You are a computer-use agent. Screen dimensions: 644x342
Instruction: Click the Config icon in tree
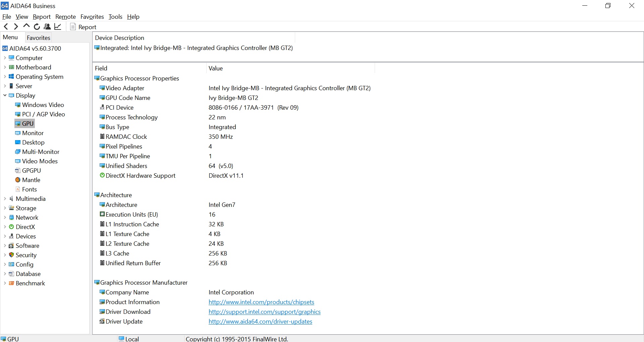(11, 264)
